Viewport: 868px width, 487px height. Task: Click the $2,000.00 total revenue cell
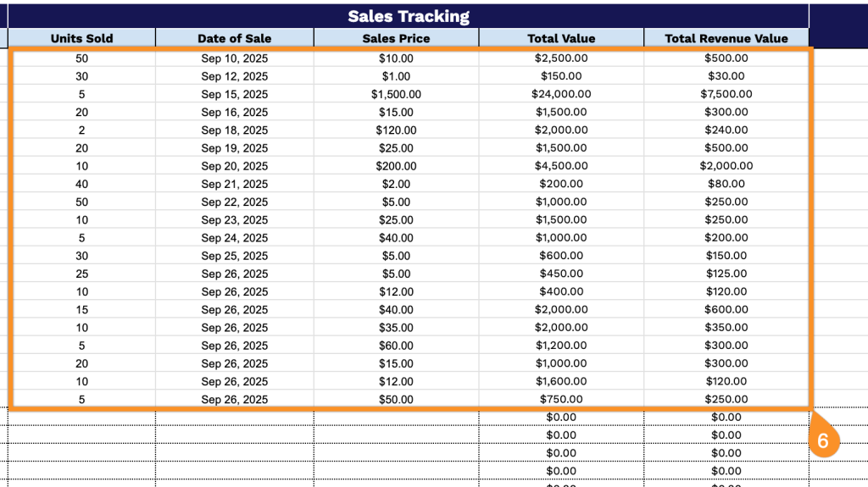tap(726, 166)
